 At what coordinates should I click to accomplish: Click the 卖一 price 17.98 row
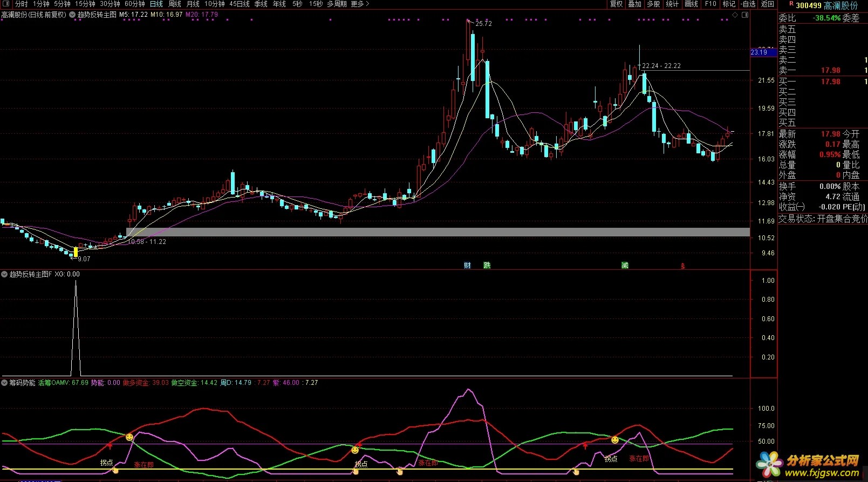coord(823,70)
